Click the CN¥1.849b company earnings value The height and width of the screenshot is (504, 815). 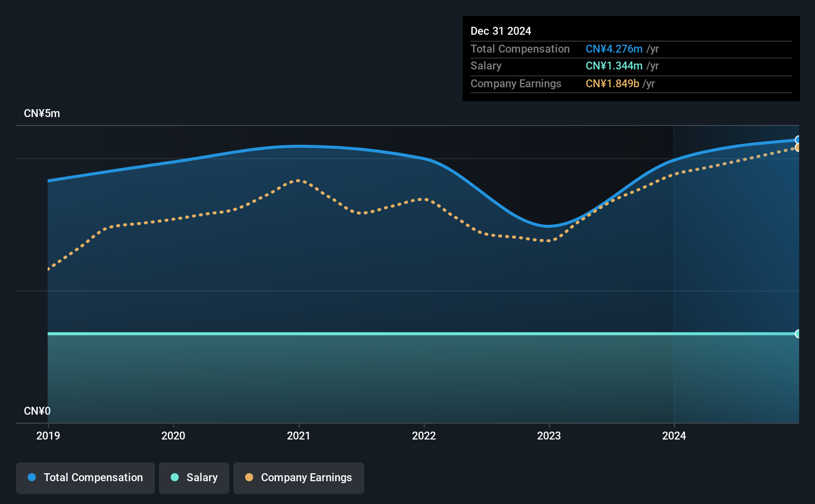coord(612,84)
